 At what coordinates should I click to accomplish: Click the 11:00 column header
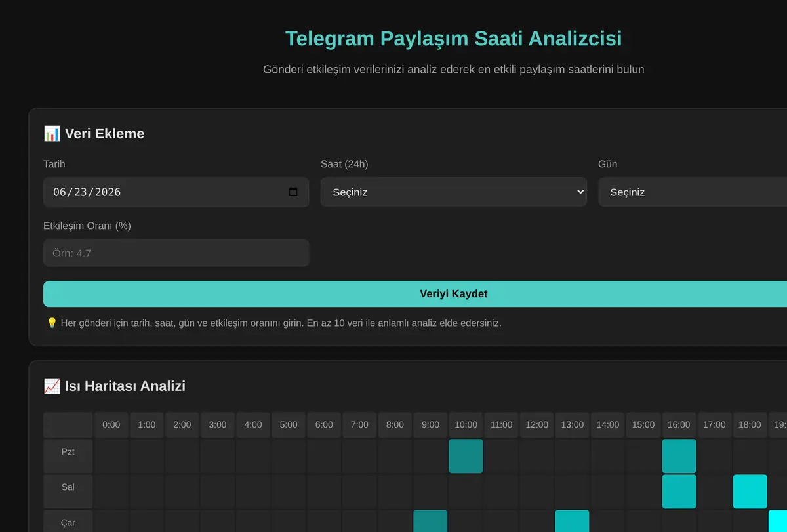click(x=502, y=425)
